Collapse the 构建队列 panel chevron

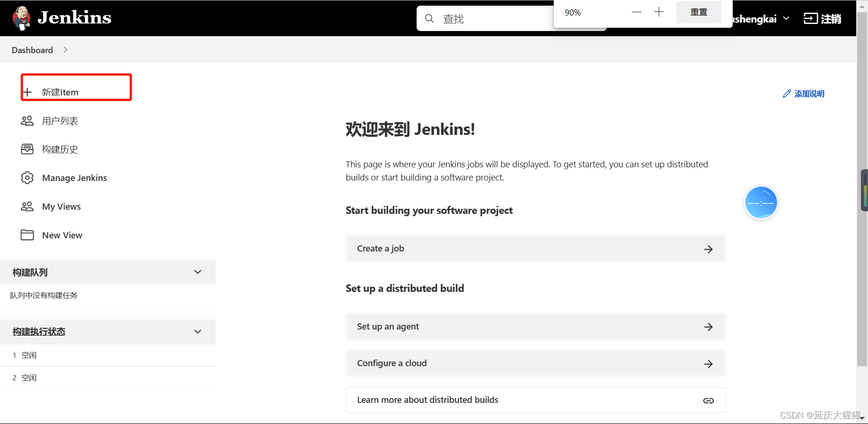point(198,272)
